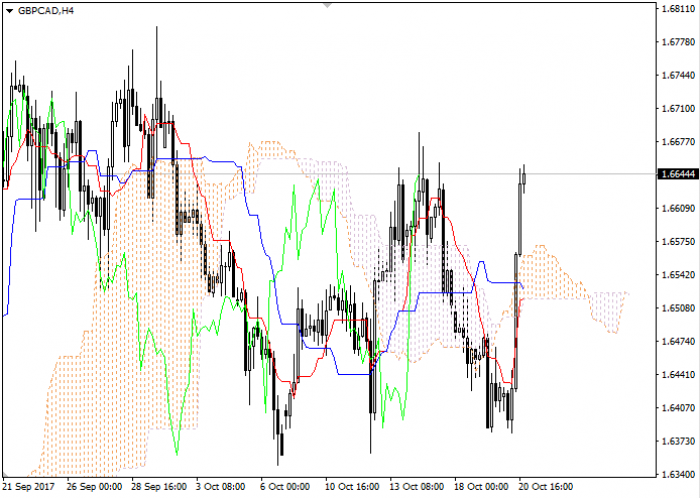
Task: Click the 1.64740 price axis label
Action: pyautogui.click(x=679, y=341)
